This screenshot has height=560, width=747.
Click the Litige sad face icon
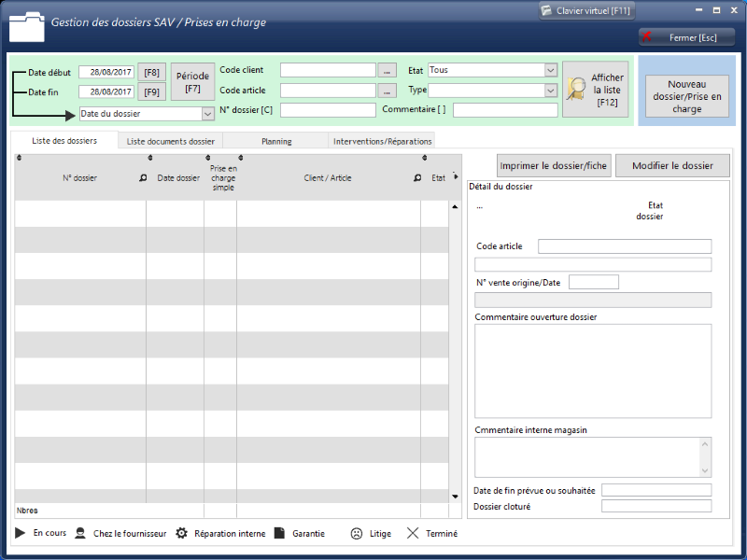(357, 534)
